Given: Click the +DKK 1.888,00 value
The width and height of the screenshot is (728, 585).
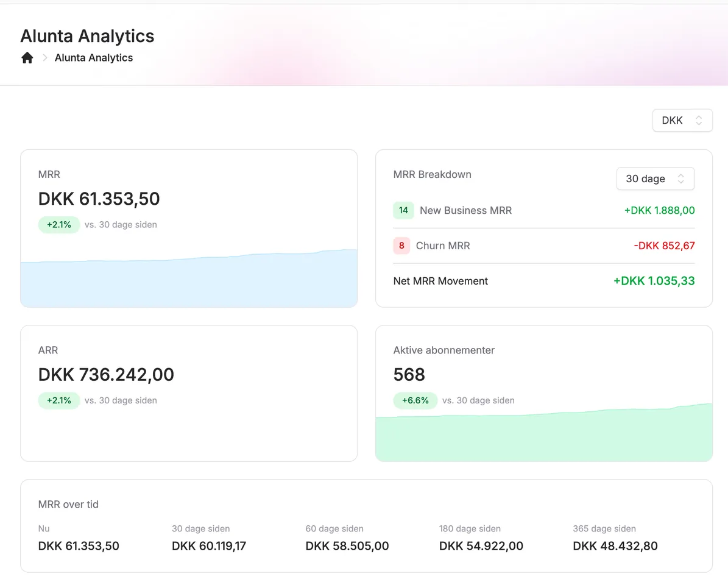Looking at the screenshot, I should tap(659, 210).
